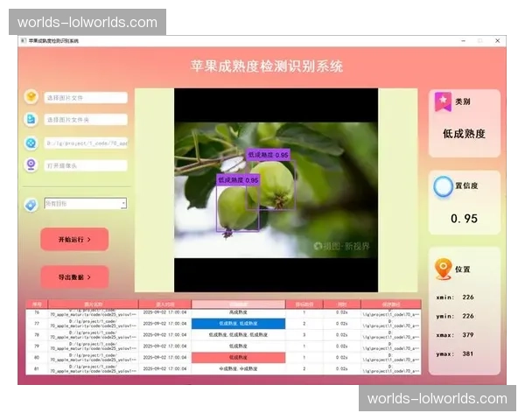Click the video path field starting with D:/lg/project
The width and height of the screenshot is (525, 420).
tap(86, 143)
